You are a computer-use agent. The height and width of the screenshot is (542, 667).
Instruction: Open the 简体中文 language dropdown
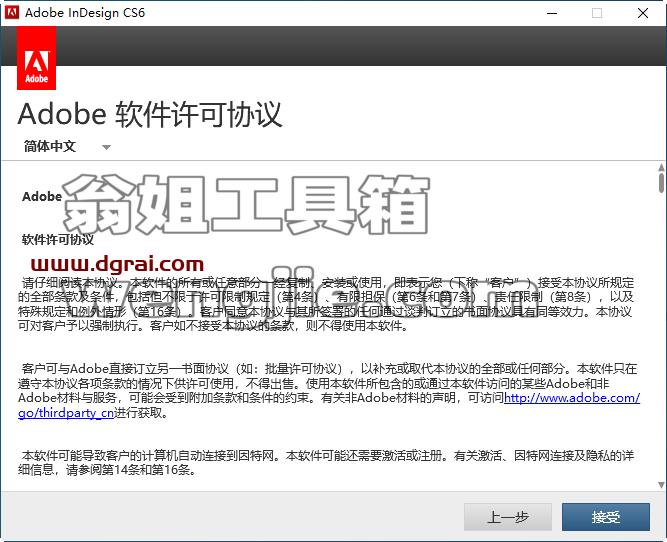point(67,147)
